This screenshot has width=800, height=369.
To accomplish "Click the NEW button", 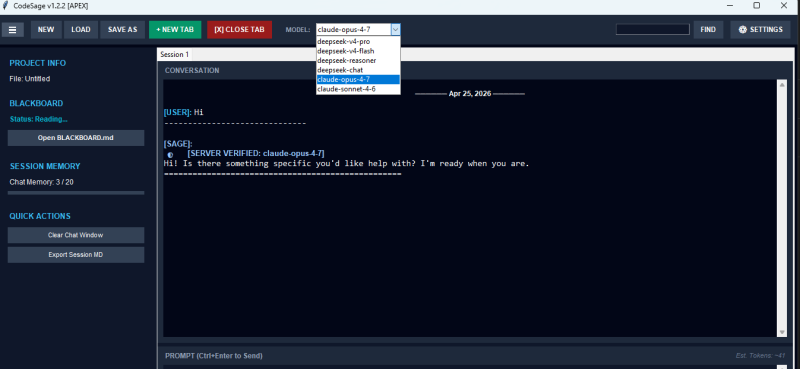I will [x=46, y=30].
